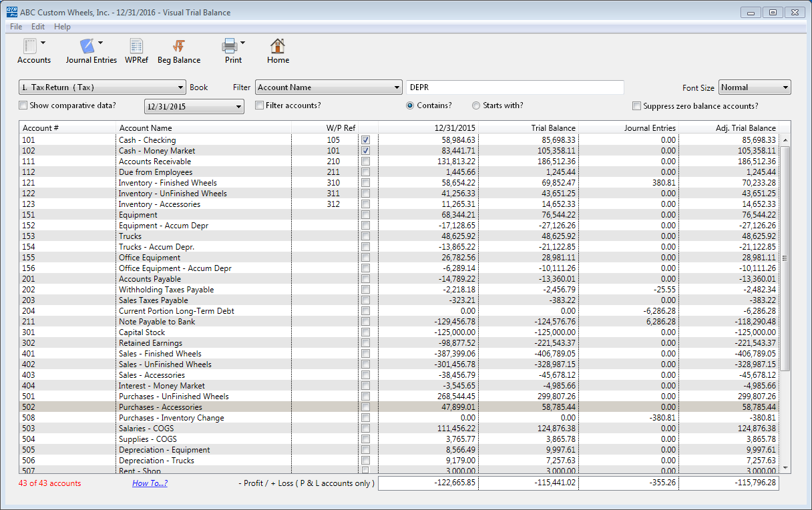Click the W/P Ref value 312
The width and height of the screenshot is (812, 510).
coord(333,204)
